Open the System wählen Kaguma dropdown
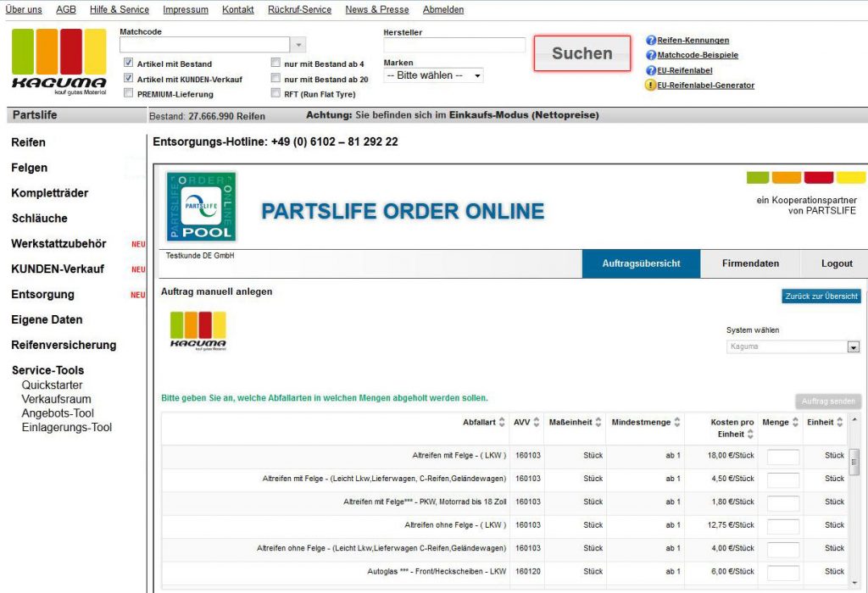 coord(793,346)
